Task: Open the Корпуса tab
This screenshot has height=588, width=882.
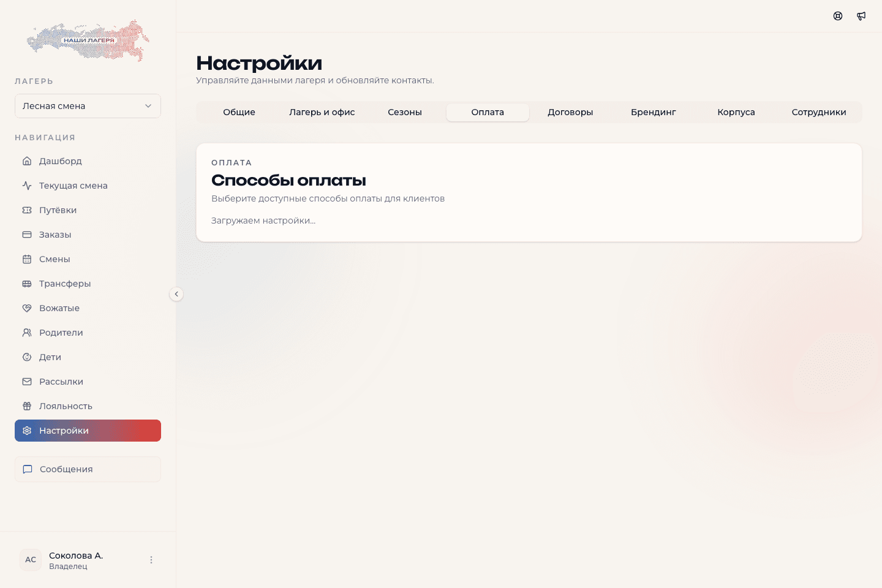Action: 736,112
